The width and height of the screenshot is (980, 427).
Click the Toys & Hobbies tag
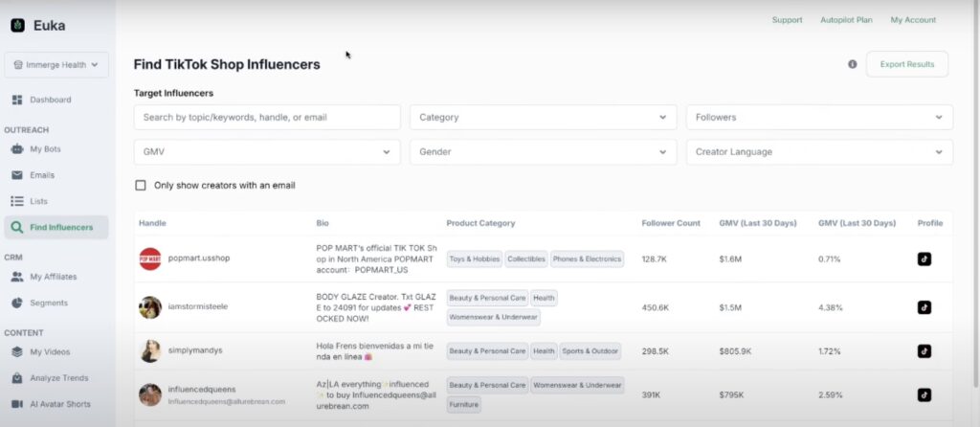[475, 258]
